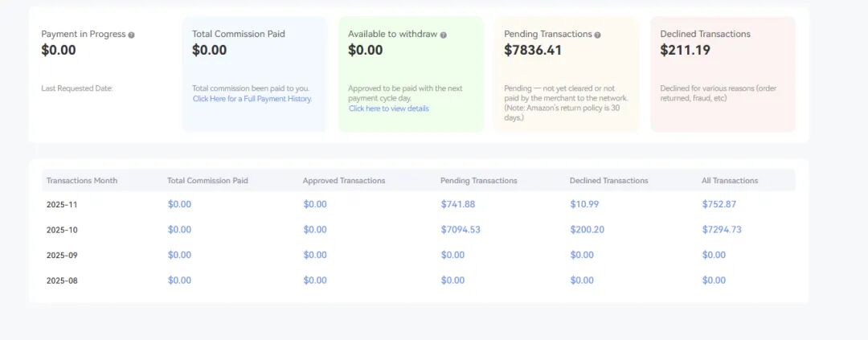The height and width of the screenshot is (340, 868).
Task: Click 2025-11 Total Commission Paid amount
Action: tap(179, 204)
